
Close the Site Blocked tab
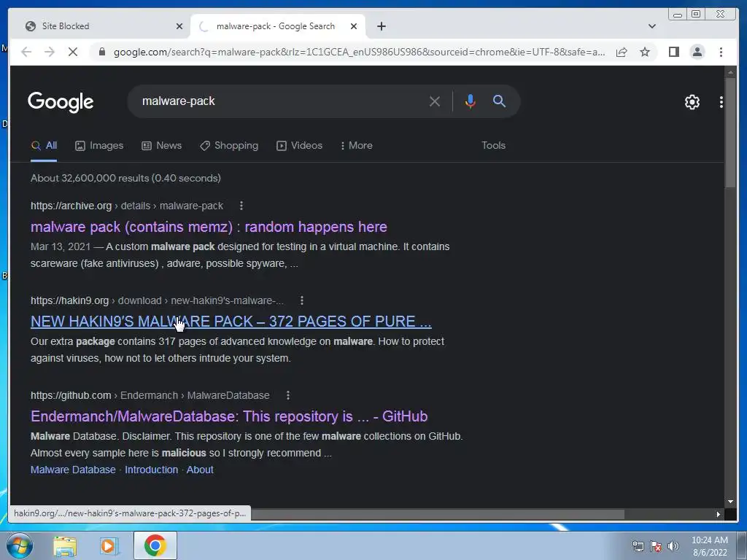tap(179, 26)
